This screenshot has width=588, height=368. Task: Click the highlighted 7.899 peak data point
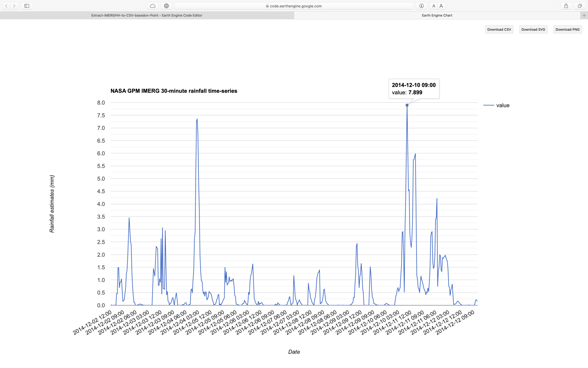[x=407, y=105]
